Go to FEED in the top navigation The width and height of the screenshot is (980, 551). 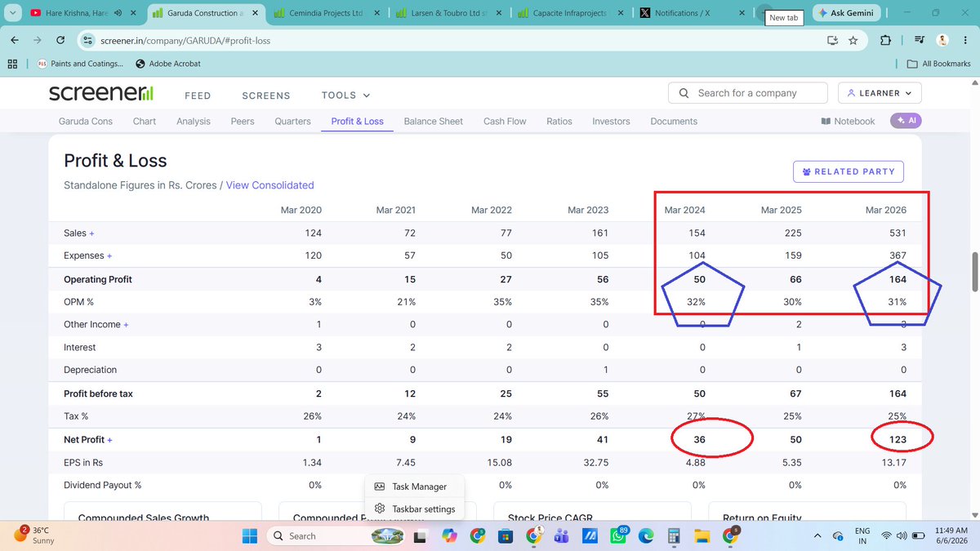coord(198,96)
